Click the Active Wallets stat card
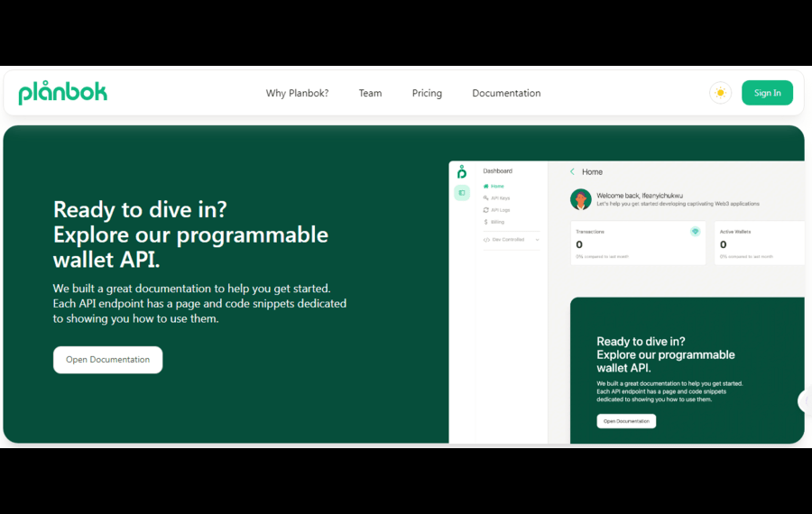Screen dimensions: 812x514 click(x=758, y=243)
